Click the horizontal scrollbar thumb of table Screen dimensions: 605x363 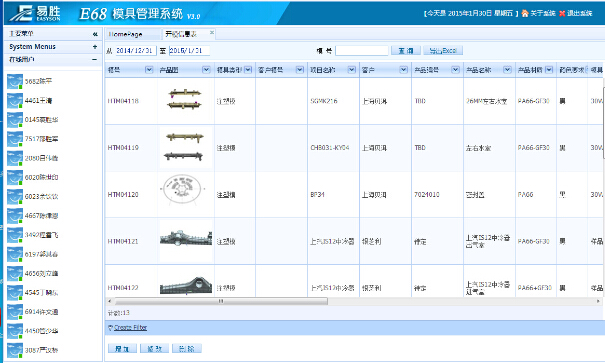221,301
